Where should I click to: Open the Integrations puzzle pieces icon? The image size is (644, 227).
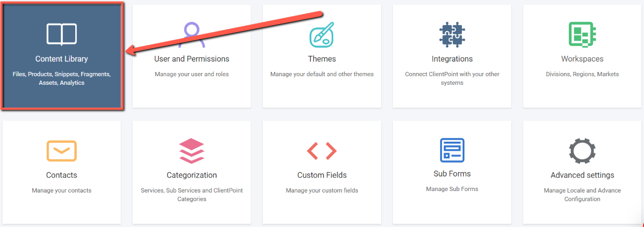point(452,34)
